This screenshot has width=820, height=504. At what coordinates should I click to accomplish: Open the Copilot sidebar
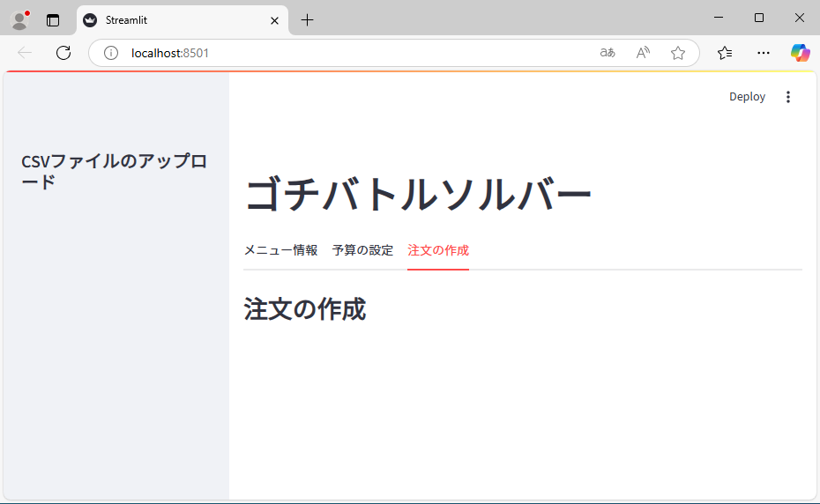(x=800, y=53)
